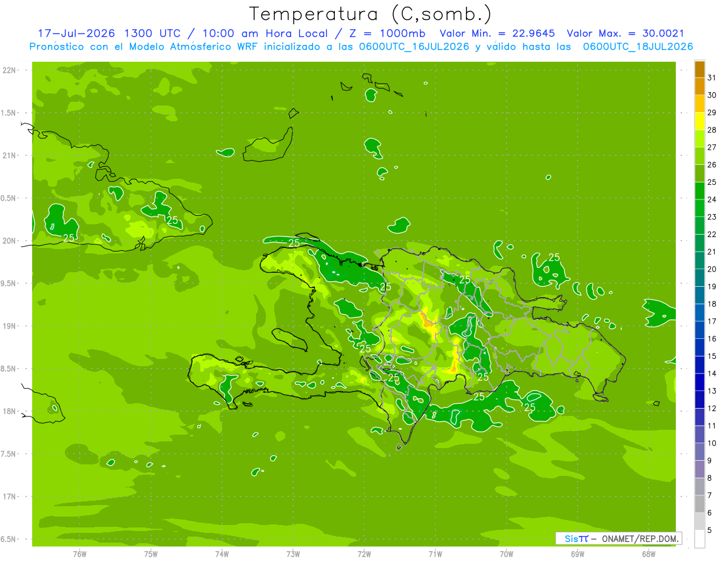This screenshot has width=728, height=562.
Task: Click the color scale label '5'
Action: coord(710,530)
